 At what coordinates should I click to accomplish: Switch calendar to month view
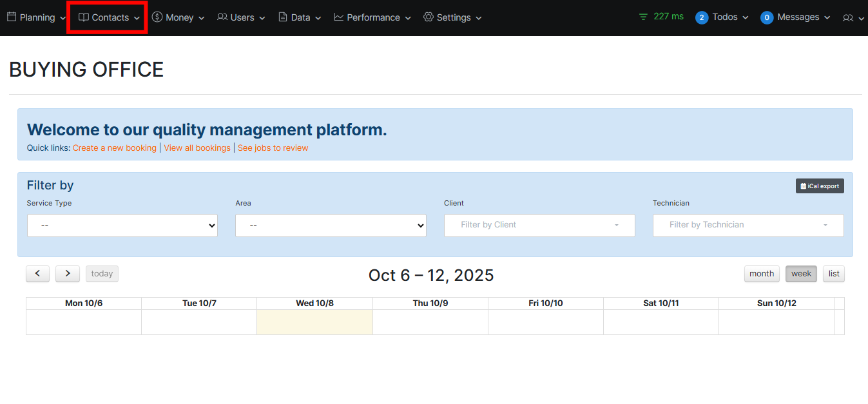click(x=762, y=274)
